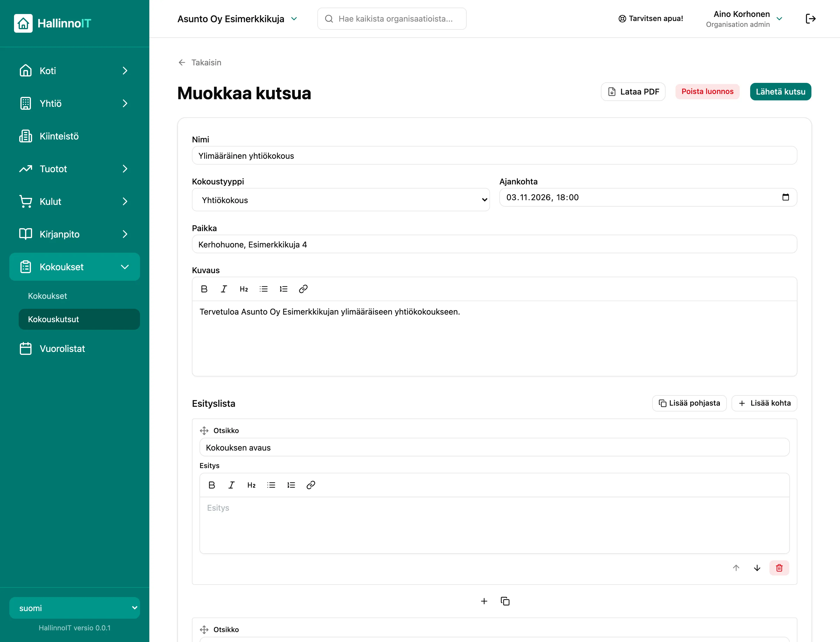Open Vuorolistat in the sidebar

(x=74, y=348)
